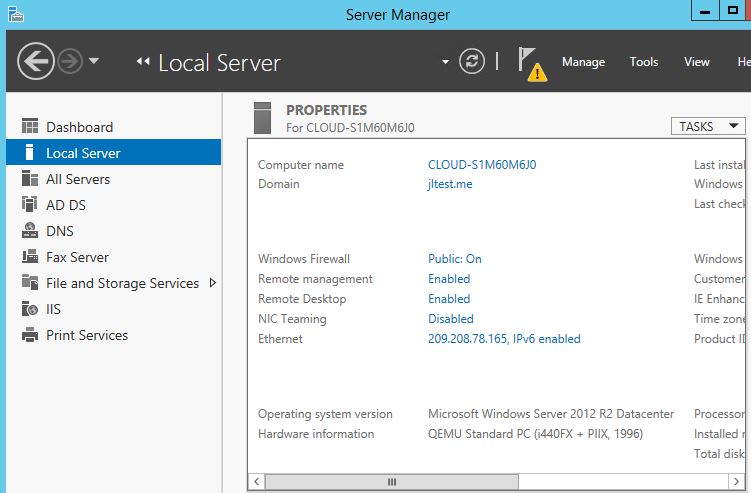Click the PROPERTIES section heading
This screenshot has height=493, width=751.
(326, 110)
